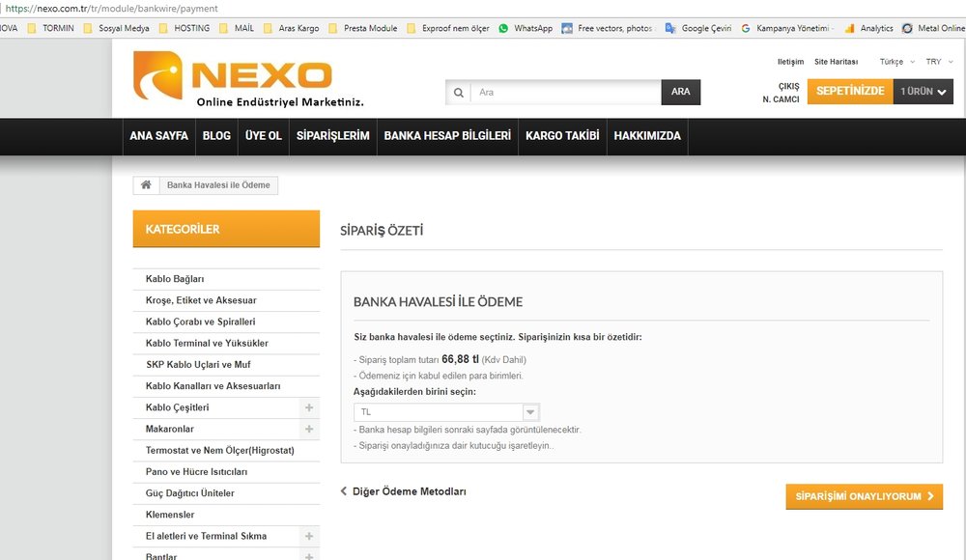Expand the Kablo Çeşitleri category plus
Screen dimensions: 966x560
click(309, 407)
